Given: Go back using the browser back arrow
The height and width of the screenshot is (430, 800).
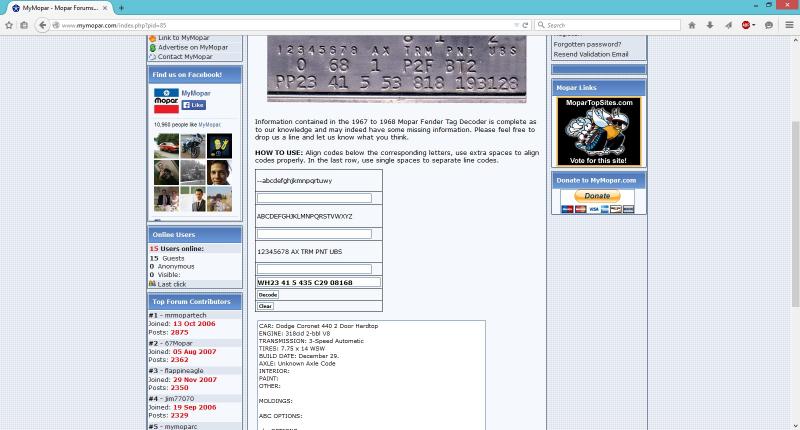Looking at the screenshot, I should click(x=42, y=25).
